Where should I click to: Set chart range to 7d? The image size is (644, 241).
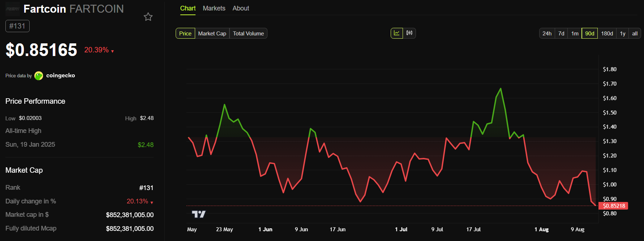(561, 34)
